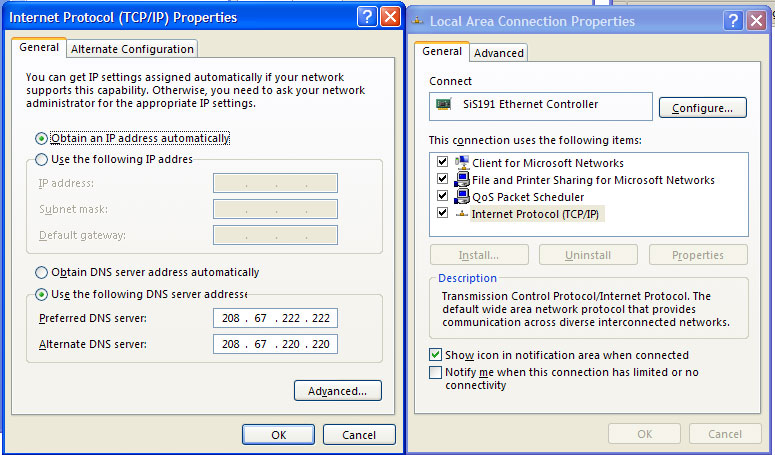
Task: Click OK in Local Area Connection Properties
Action: point(645,434)
